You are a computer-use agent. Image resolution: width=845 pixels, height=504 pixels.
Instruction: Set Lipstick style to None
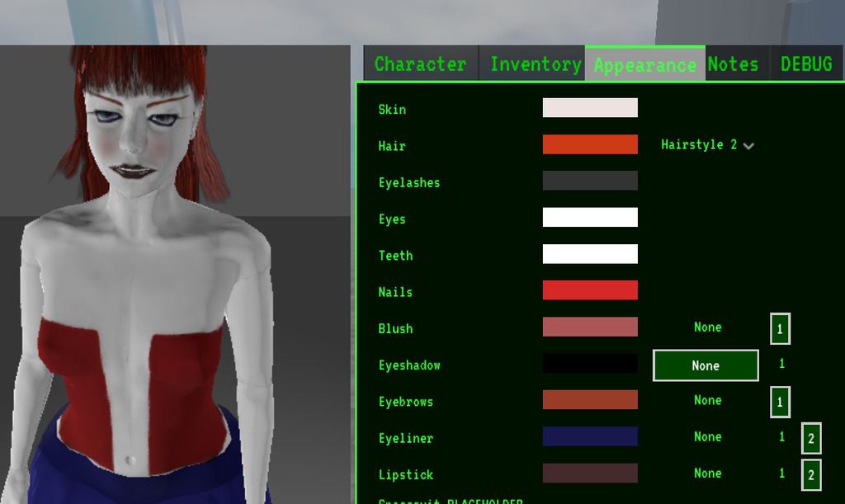click(707, 473)
